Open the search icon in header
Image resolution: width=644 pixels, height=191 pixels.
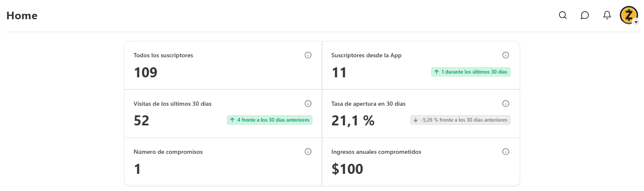(x=563, y=15)
